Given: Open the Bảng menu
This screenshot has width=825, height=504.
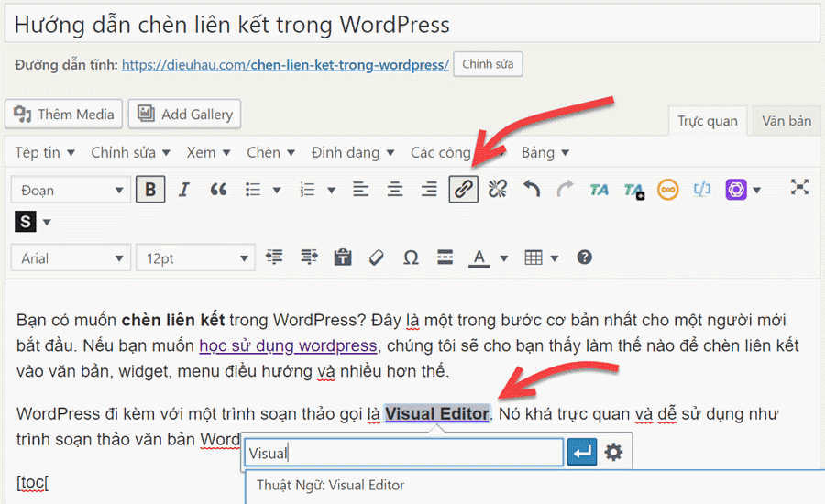Looking at the screenshot, I should (x=545, y=152).
